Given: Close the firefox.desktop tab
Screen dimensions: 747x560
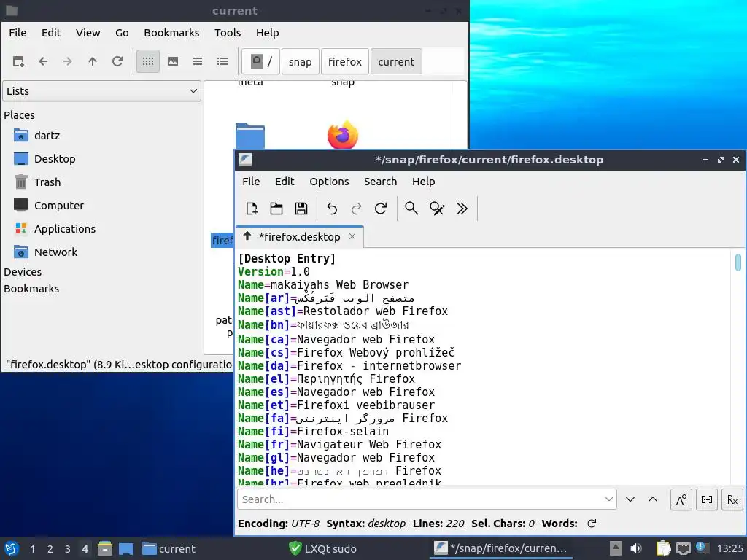Looking at the screenshot, I should click(x=352, y=236).
